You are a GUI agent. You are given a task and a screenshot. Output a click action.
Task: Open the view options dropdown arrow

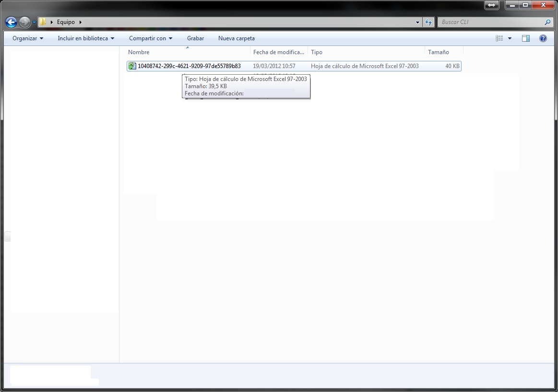[510, 38]
